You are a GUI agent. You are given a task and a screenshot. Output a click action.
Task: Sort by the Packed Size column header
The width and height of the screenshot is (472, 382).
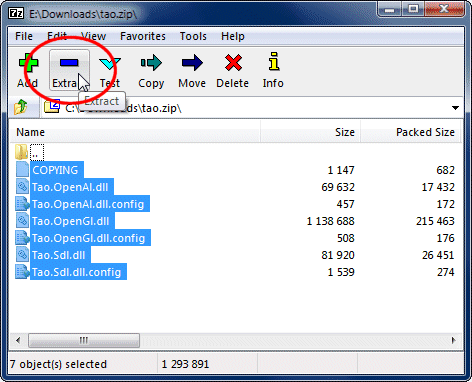coord(411,132)
